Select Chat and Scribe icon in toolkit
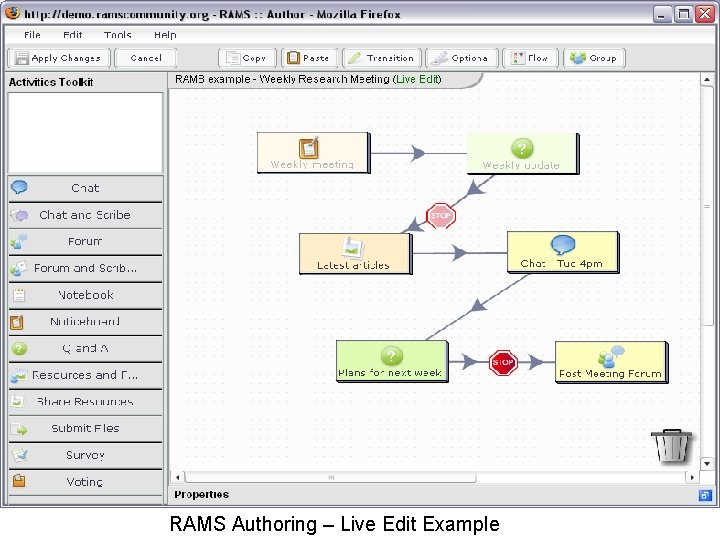 tap(19, 215)
